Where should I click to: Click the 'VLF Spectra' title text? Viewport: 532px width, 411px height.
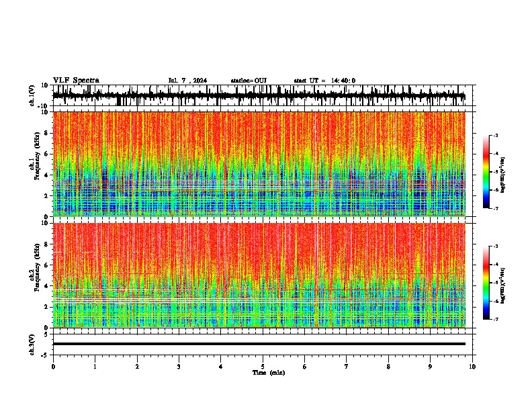pos(76,81)
